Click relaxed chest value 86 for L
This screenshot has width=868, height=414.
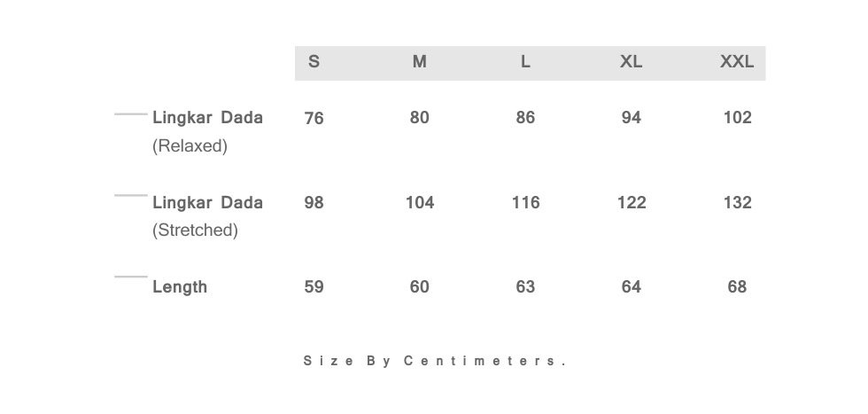(x=525, y=118)
